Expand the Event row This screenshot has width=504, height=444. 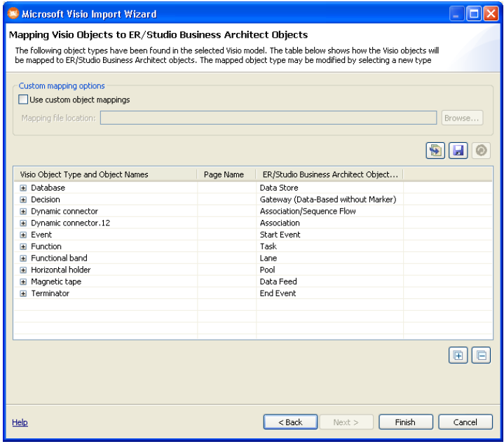(x=23, y=235)
